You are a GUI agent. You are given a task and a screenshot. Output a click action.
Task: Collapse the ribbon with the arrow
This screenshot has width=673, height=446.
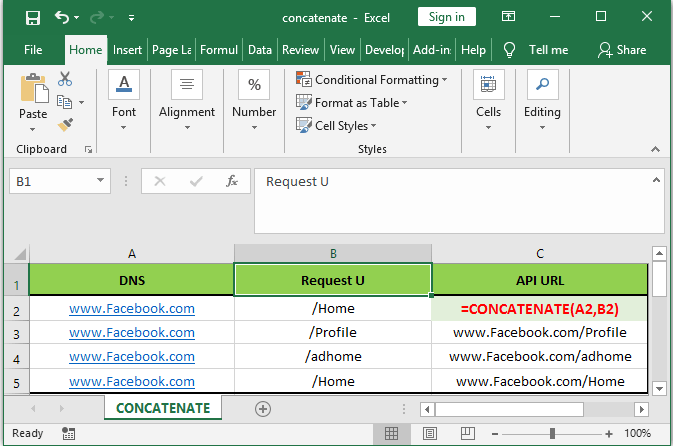[655, 149]
